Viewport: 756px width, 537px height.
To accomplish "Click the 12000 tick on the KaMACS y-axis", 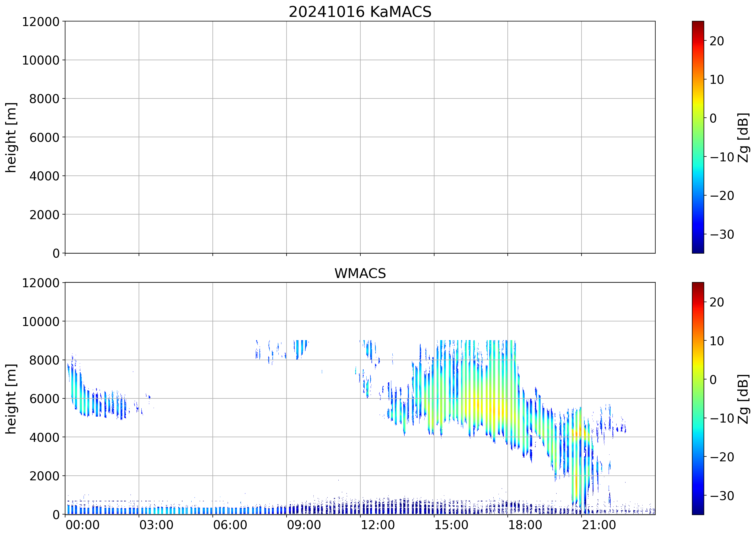I will (40, 22).
